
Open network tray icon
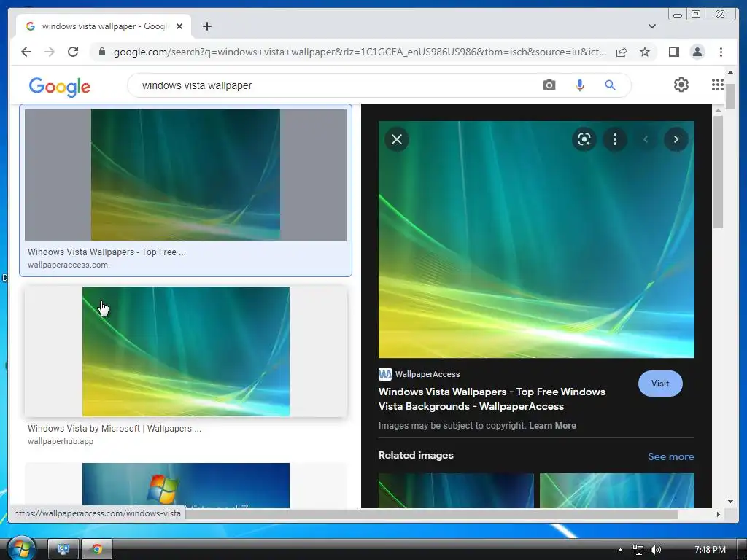pyautogui.click(x=638, y=550)
